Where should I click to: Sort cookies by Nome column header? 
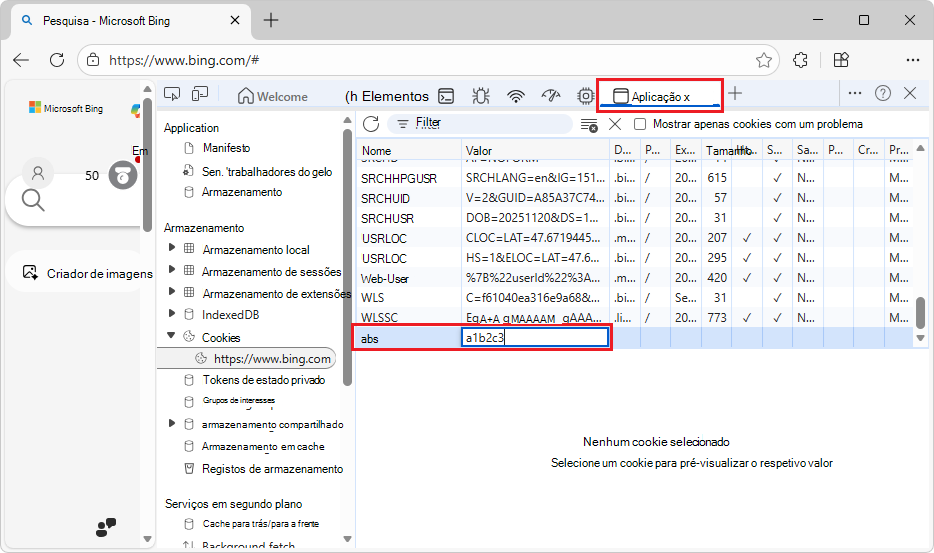tap(409, 150)
